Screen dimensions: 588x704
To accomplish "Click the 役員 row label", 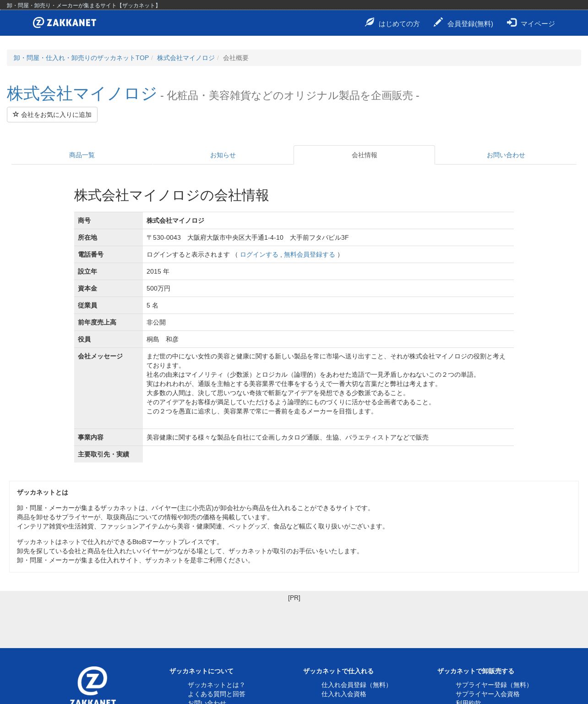I will [84, 339].
